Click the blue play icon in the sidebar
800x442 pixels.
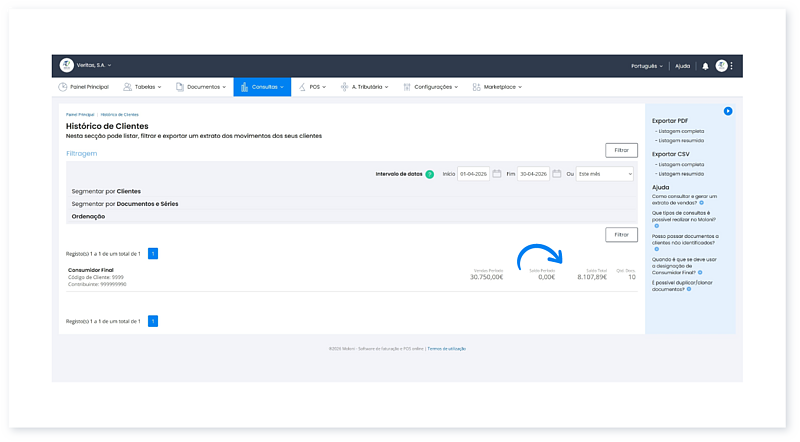coord(728,111)
